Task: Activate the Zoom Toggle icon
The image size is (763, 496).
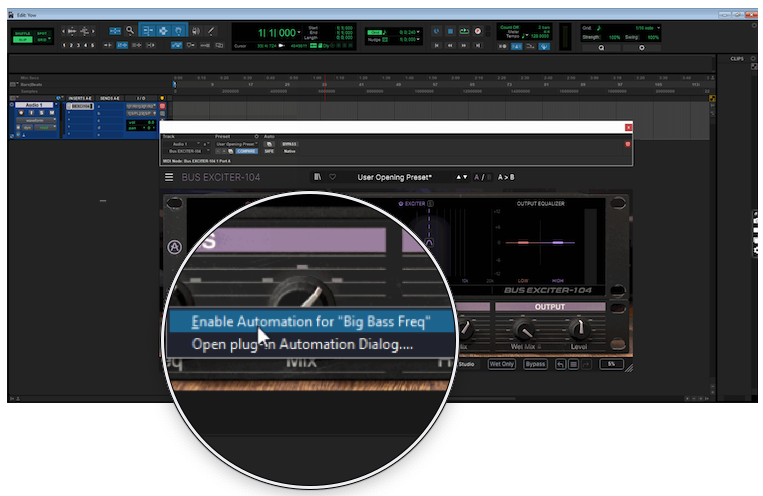Action: pyautogui.click(x=115, y=31)
